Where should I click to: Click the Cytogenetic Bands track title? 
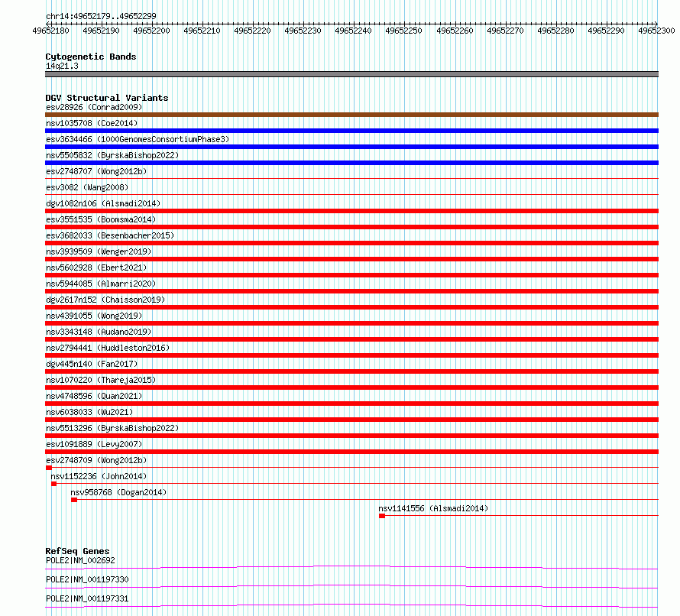(91, 57)
